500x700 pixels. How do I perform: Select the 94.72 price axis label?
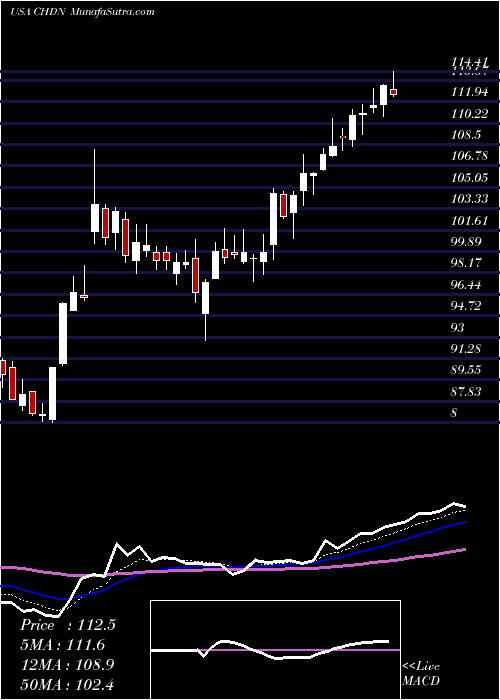coord(466,306)
